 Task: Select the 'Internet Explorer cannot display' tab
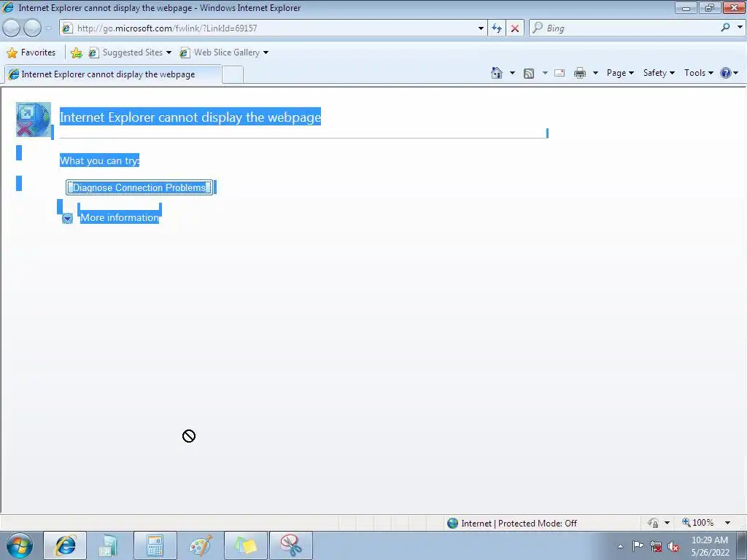(113, 74)
